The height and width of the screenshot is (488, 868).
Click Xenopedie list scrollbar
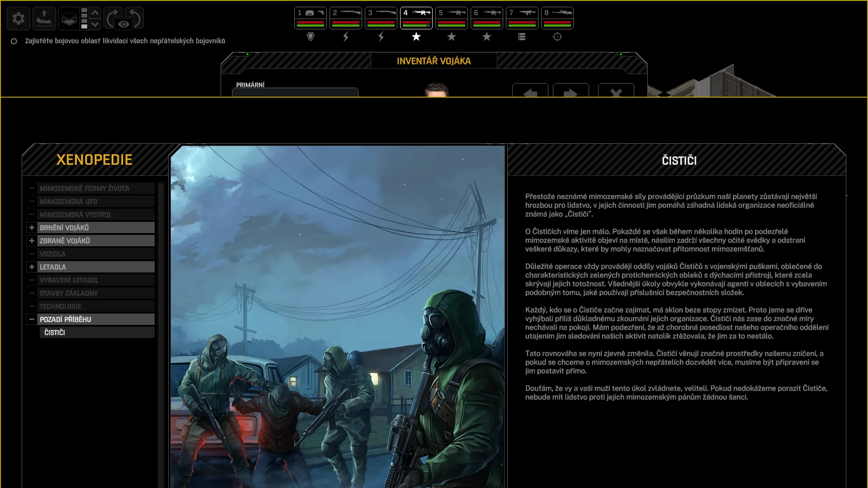pos(161,334)
